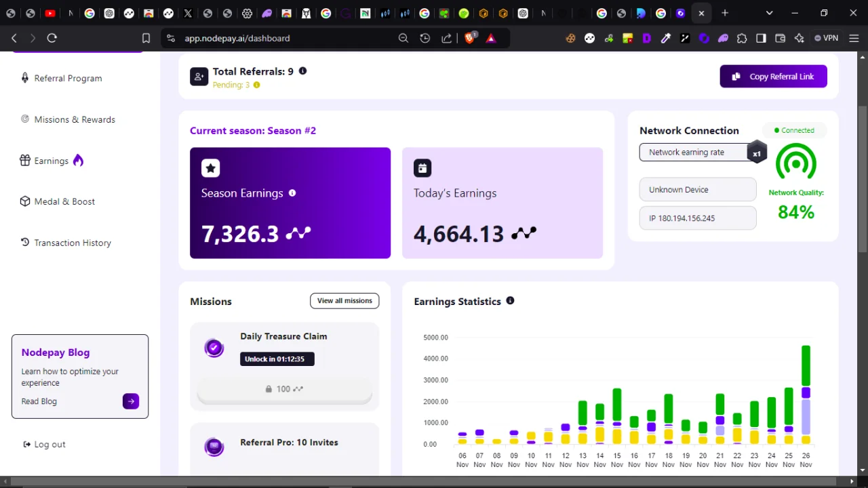868x488 pixels.
Task: Click the Referral Pro: 10 Invites mission title
Action: point(289,443)
